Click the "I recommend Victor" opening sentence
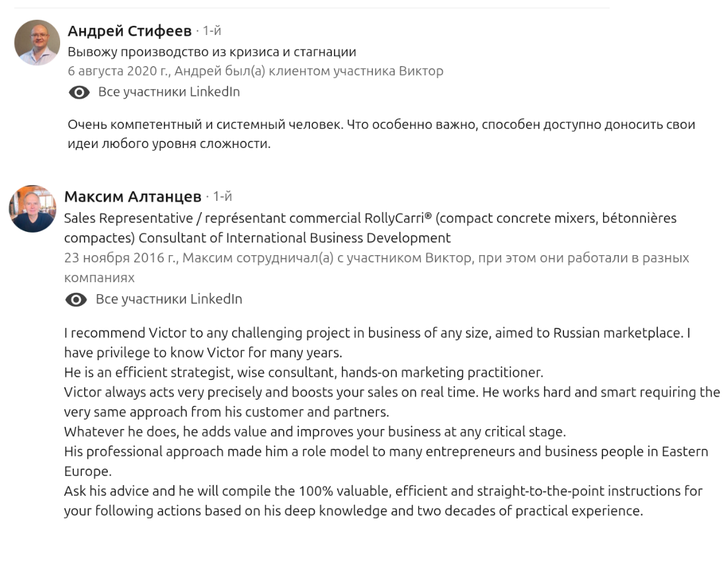 (377, 333)
